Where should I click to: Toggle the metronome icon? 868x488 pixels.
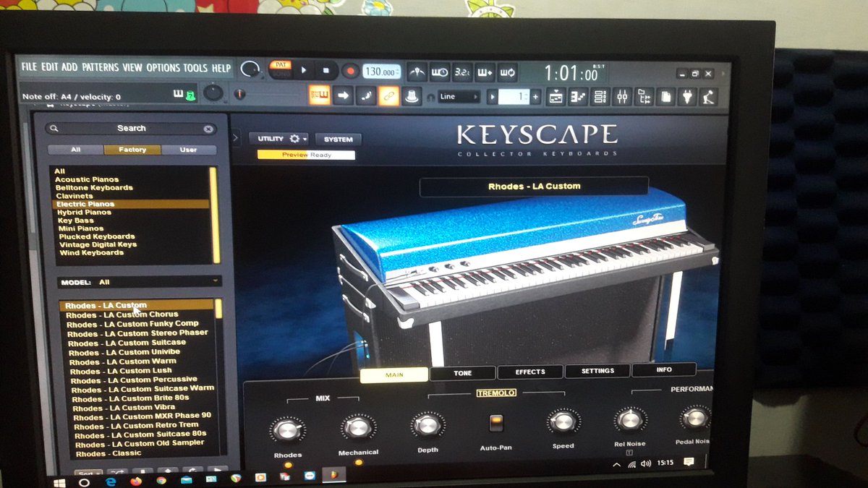pos(417,72)
